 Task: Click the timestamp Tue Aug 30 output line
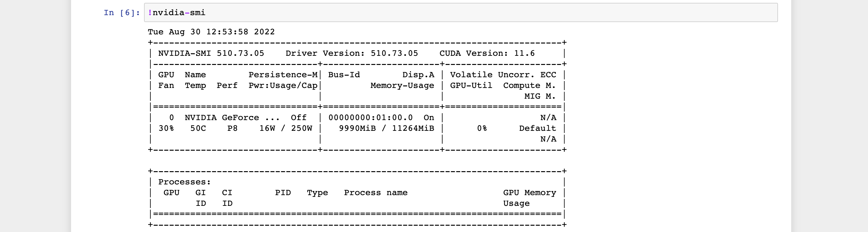pyautogui.click(x=211, y=32)
